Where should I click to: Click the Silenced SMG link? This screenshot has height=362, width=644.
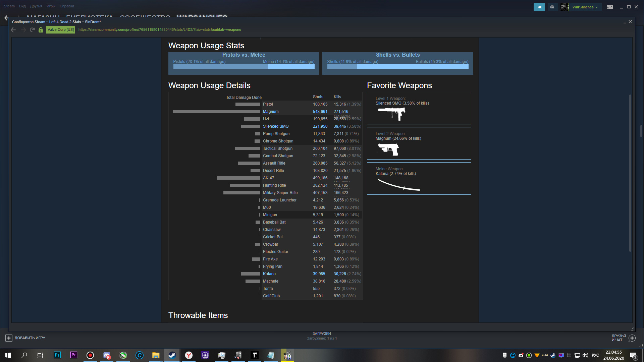(275, 126)
